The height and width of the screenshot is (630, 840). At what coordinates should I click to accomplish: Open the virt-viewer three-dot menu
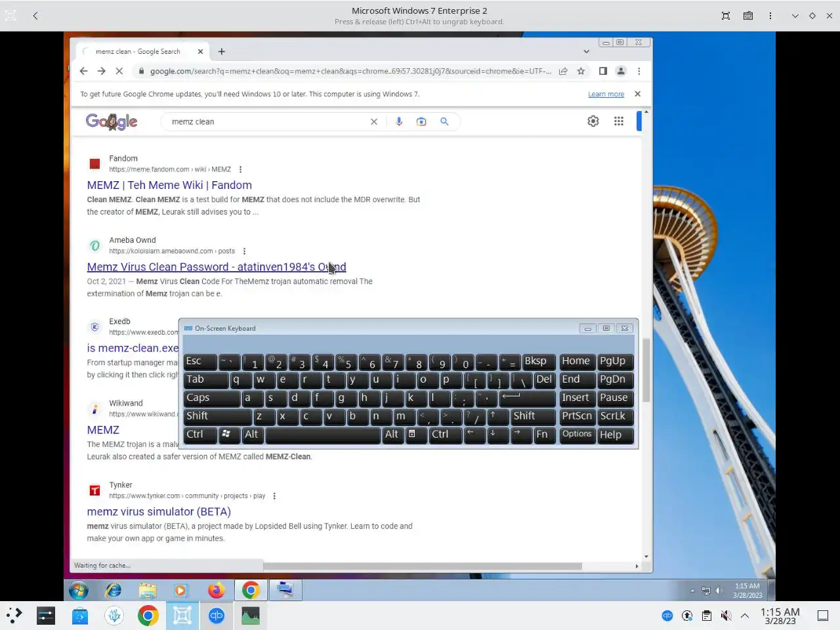coord(770,16)
